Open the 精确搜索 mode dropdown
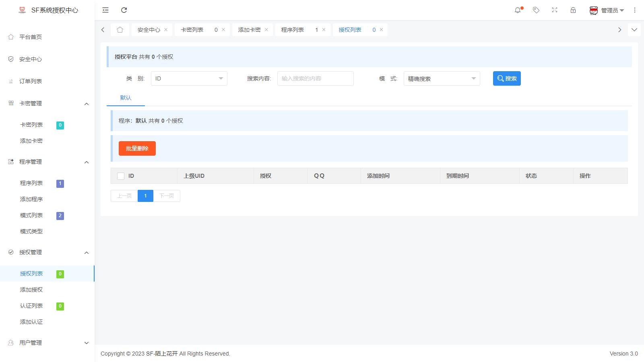The image size is (644, 362). tap(441, 78)
